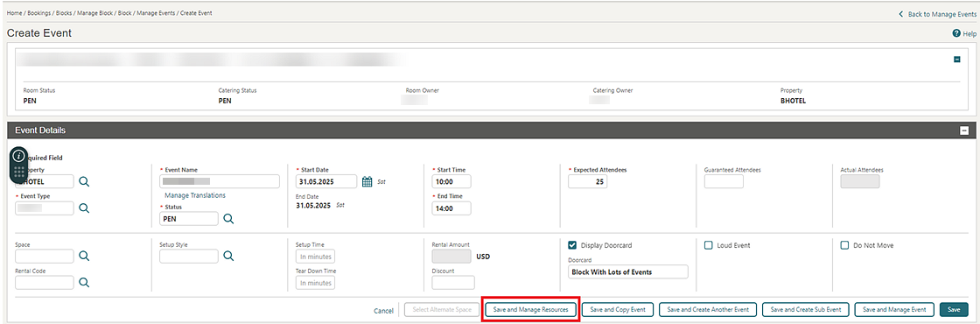This screenshot has height=324, width=980.
Task: Click Start Time field showing 10:00
Action: coord(451,181)
